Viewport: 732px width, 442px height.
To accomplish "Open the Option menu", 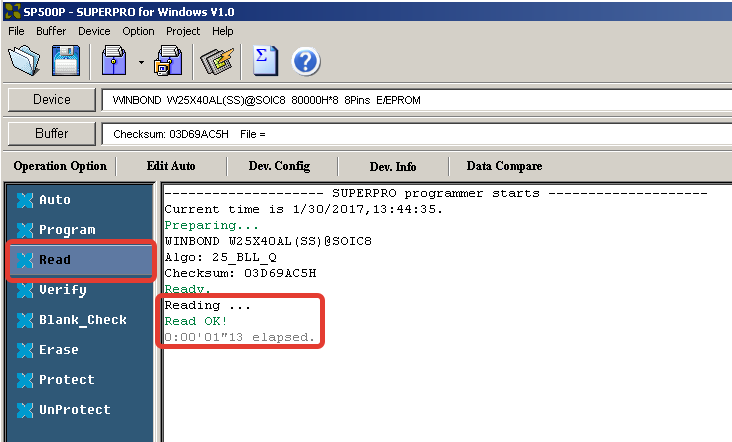I will tap(138, 31).
